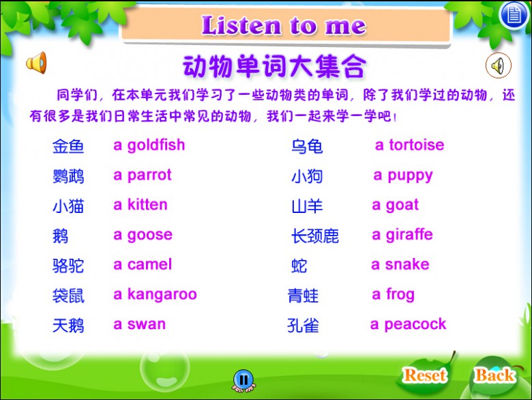Click the orange speaker icon at left
Screen dimensions: 532x400
click(x=36, y=63)
